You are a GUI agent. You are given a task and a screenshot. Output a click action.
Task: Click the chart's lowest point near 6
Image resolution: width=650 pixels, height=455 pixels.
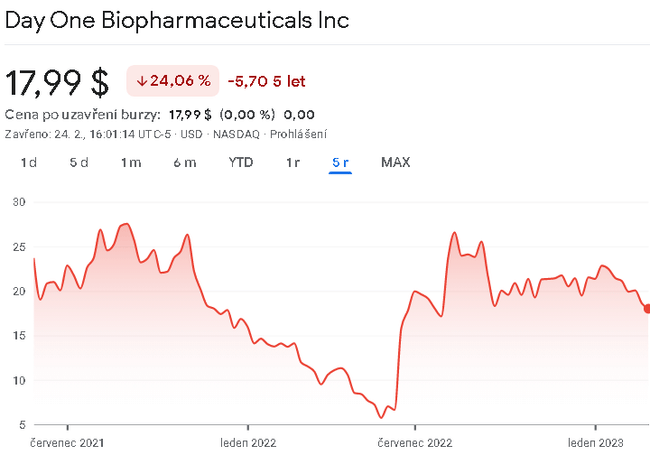(381, 416)
